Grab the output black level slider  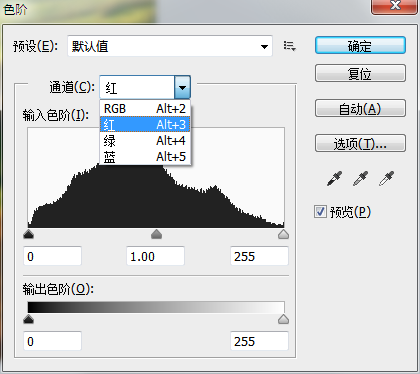click(29, 319)
